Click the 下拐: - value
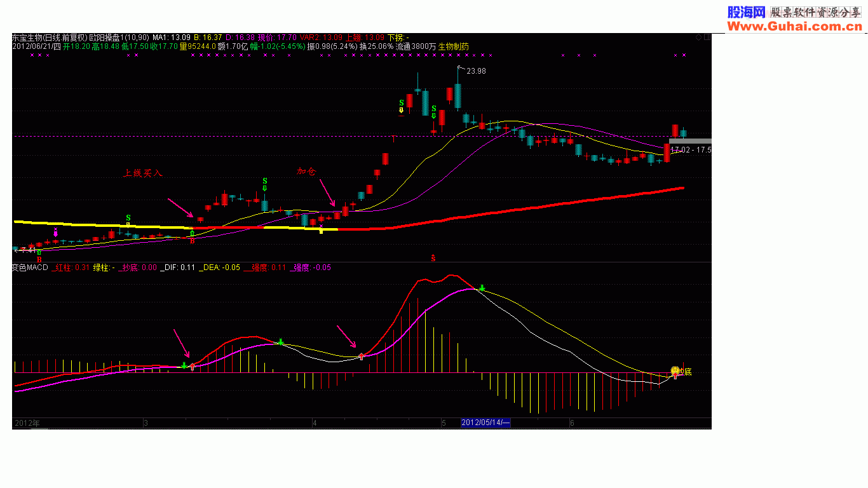 pos(398,37)
